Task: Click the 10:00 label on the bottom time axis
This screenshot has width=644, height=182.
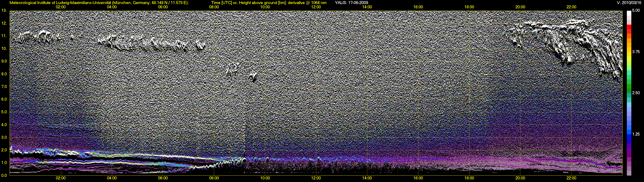Action: (265, 178)
